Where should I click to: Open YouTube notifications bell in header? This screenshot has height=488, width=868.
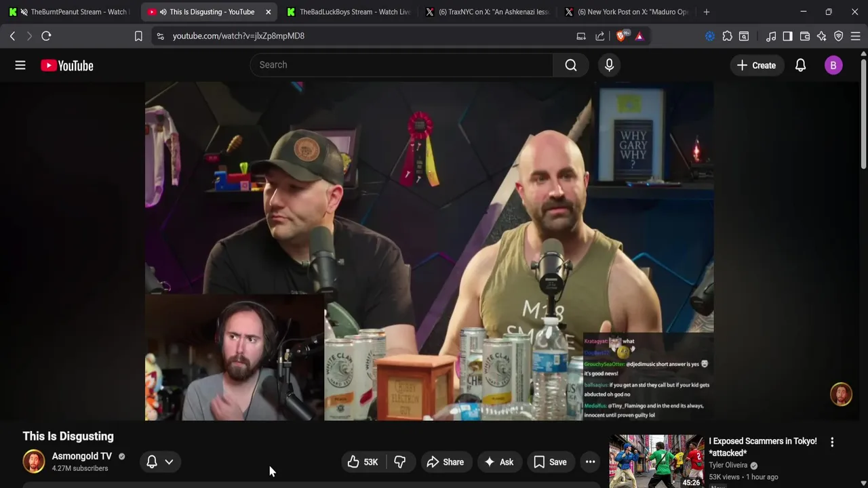point(800,65)
